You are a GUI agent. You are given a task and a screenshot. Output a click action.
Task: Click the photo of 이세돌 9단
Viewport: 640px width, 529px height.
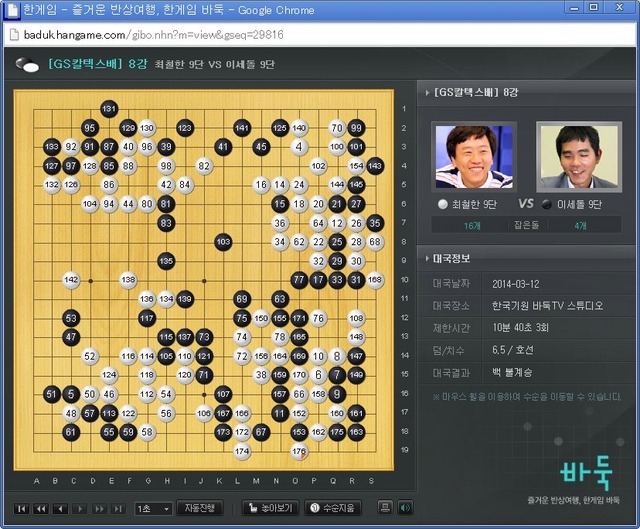579,157
